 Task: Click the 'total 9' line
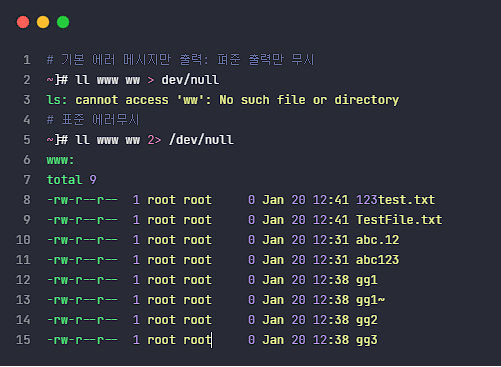click(71, 180)
